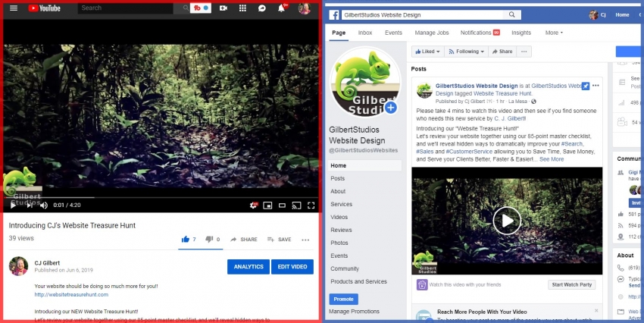Screen dimensions: 644x323
Task: Open YouTube video more actions ellipsis
Action: point(305,240)
